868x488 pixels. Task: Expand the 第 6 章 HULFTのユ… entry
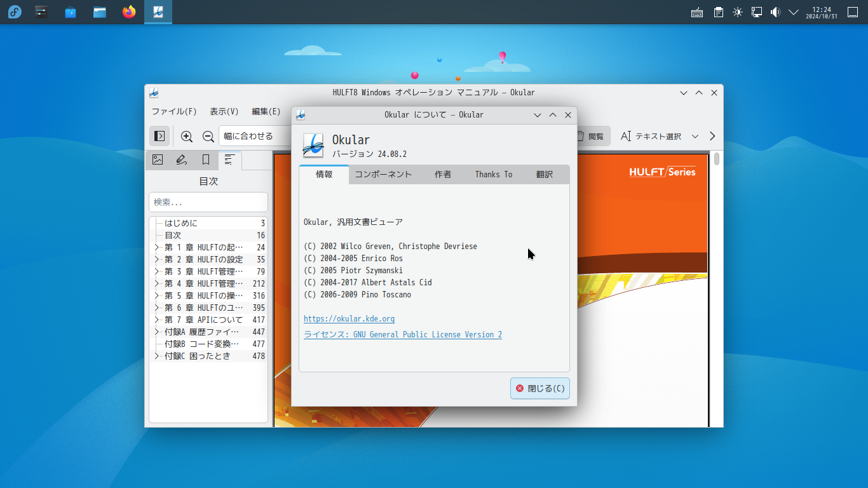157,308
